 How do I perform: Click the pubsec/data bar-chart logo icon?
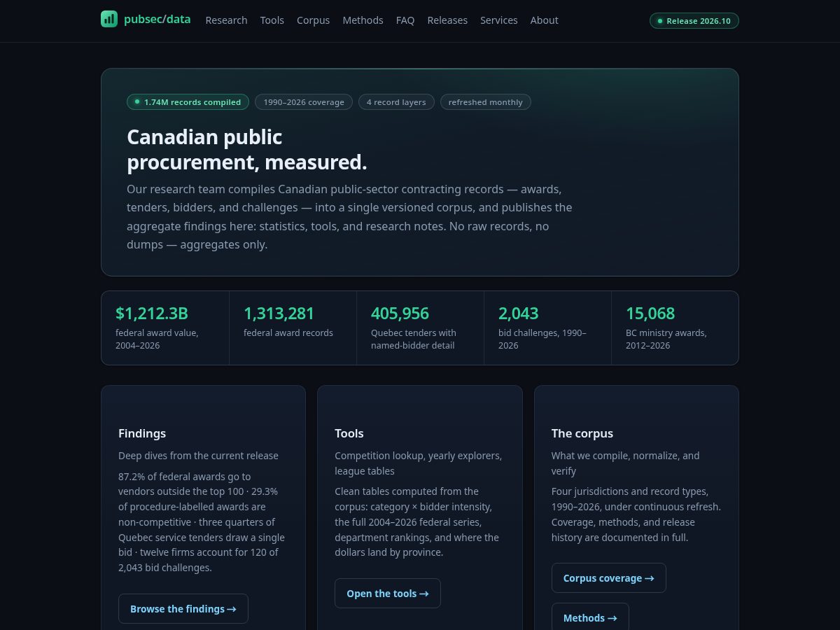109,19
